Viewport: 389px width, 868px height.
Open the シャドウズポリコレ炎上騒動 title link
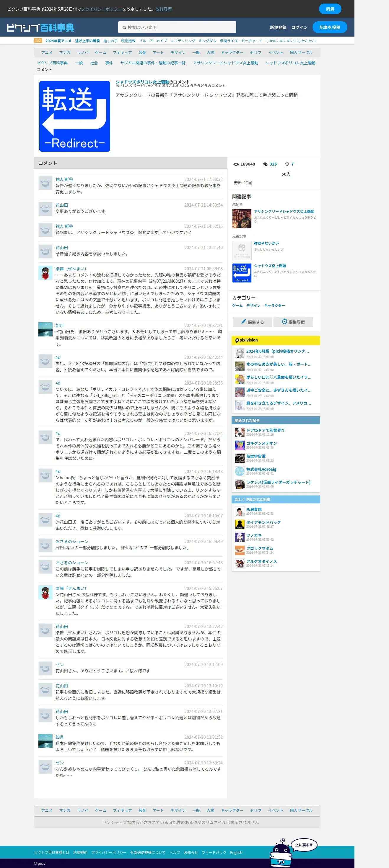tap(142, 82)
